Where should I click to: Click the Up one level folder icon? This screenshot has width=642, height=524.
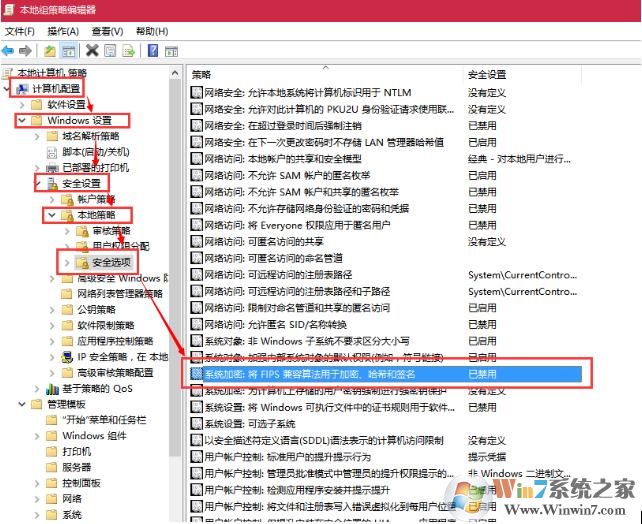[50, 50]
